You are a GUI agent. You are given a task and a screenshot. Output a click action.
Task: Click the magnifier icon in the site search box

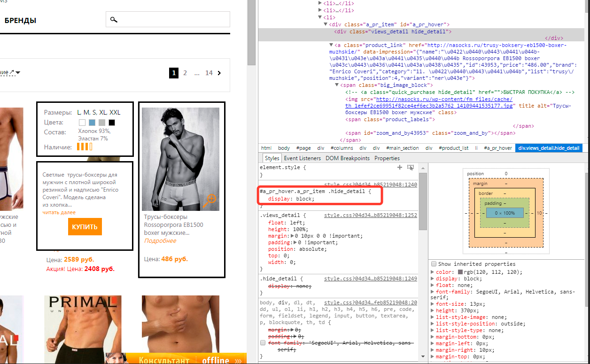(x=113, y=20)
